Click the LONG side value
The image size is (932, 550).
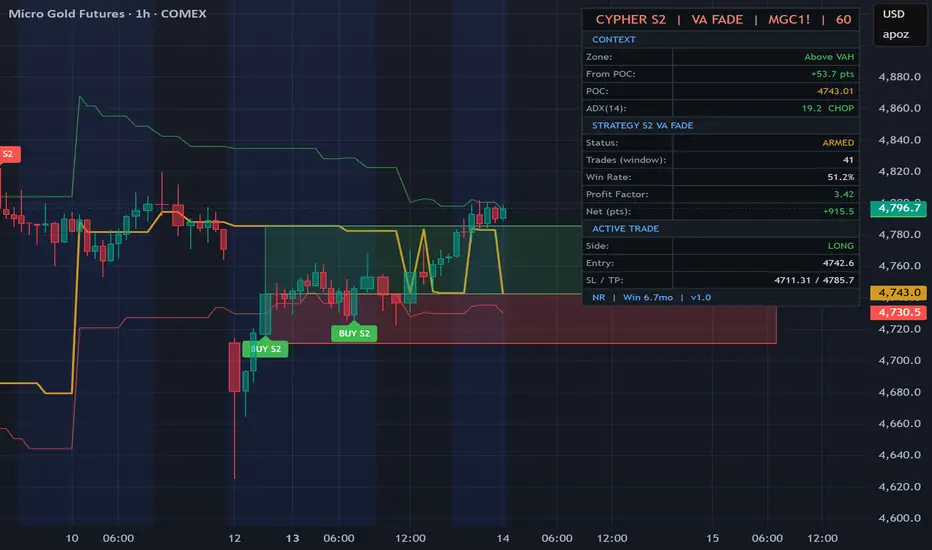tap(840, 246)
